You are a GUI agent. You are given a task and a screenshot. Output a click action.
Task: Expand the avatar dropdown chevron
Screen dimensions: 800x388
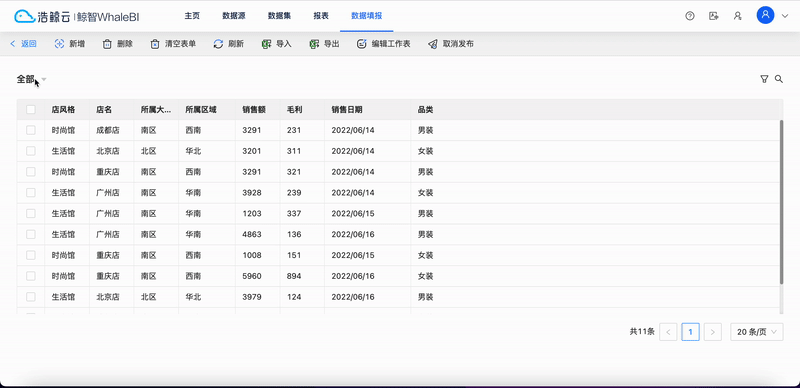click(x=785, y=16)
